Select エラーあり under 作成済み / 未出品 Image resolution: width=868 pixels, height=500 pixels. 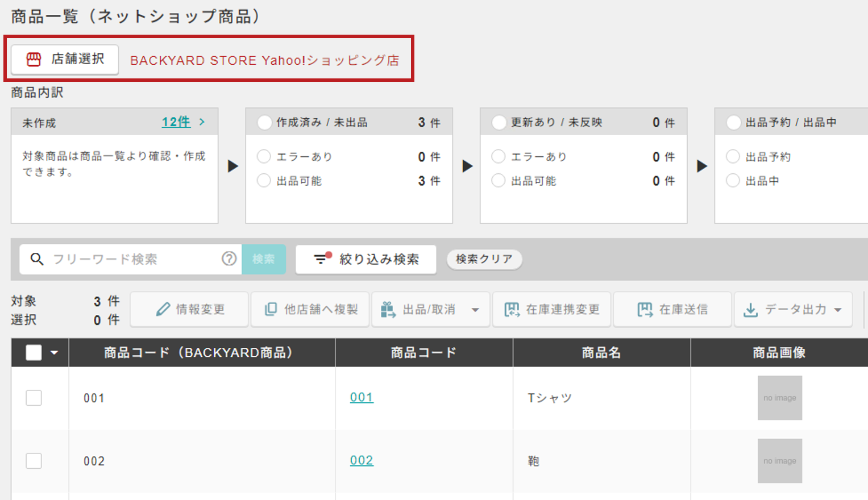(x=264, y=156)
